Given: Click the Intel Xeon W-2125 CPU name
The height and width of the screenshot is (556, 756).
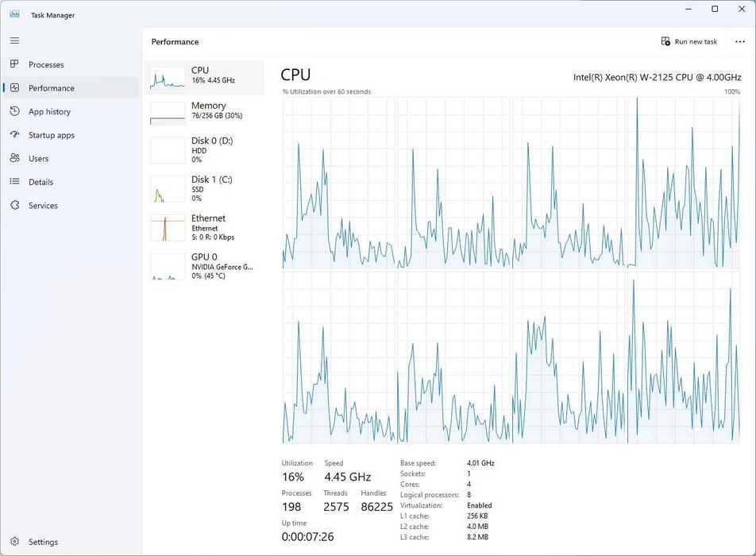Looking at the screenshot, I should pyautogui.click(x=657, y=77).
